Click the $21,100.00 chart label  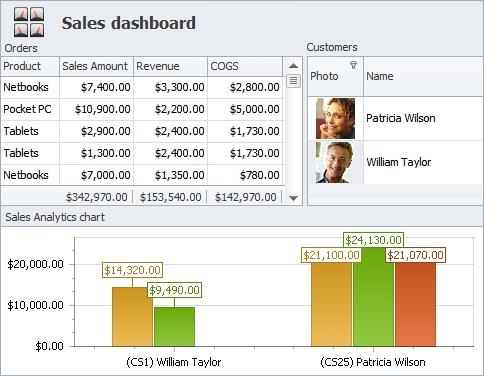[331, 255]
